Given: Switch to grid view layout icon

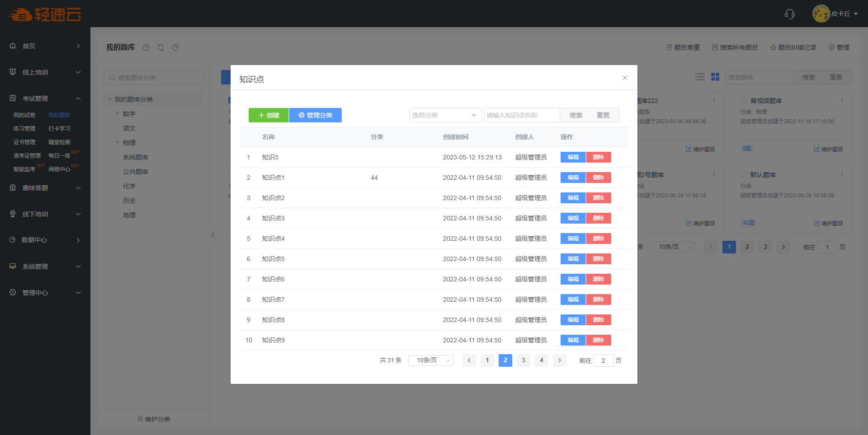Looking at the screenshot, I should [x=715, y=77].
